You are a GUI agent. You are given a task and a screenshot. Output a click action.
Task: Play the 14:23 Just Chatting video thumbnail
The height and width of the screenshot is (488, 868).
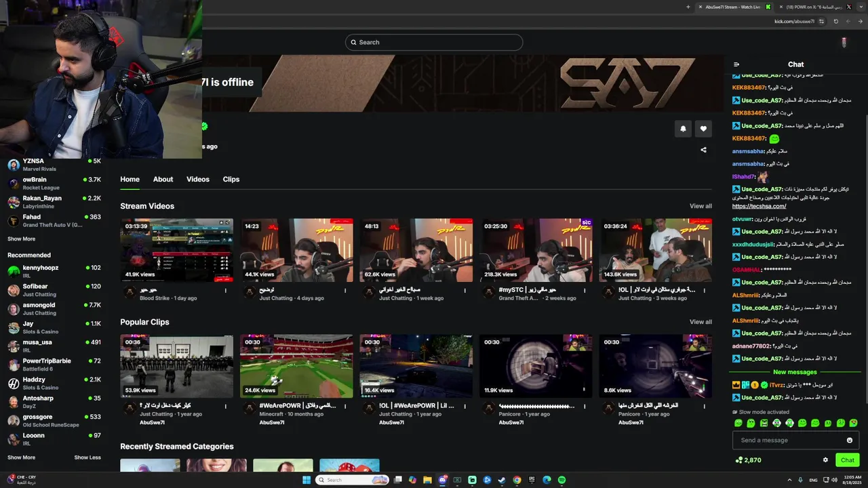296,250
